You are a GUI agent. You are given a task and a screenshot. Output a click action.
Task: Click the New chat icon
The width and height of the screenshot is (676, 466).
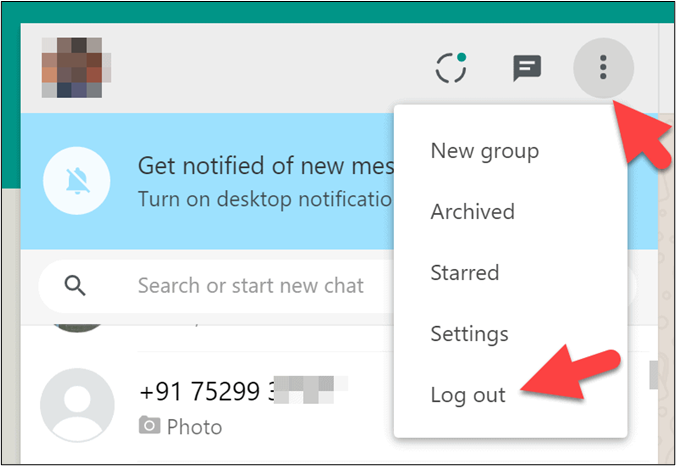point(527,68)
